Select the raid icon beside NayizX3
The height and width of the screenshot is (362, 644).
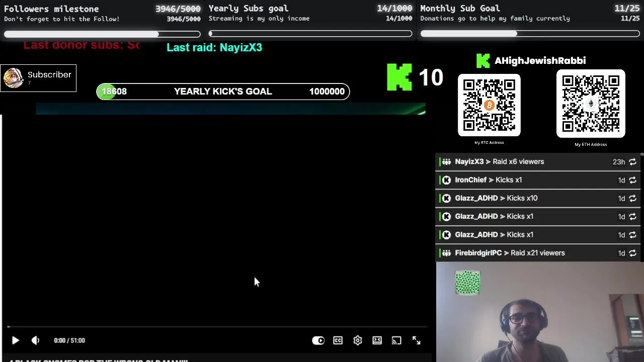pos(446,162)
